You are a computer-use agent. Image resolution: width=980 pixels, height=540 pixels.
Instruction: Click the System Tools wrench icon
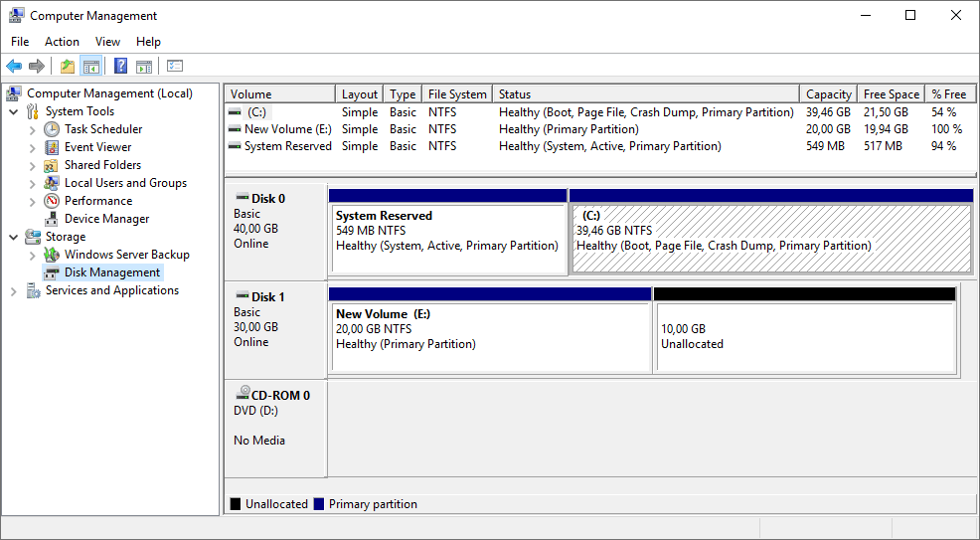point(33,111)
